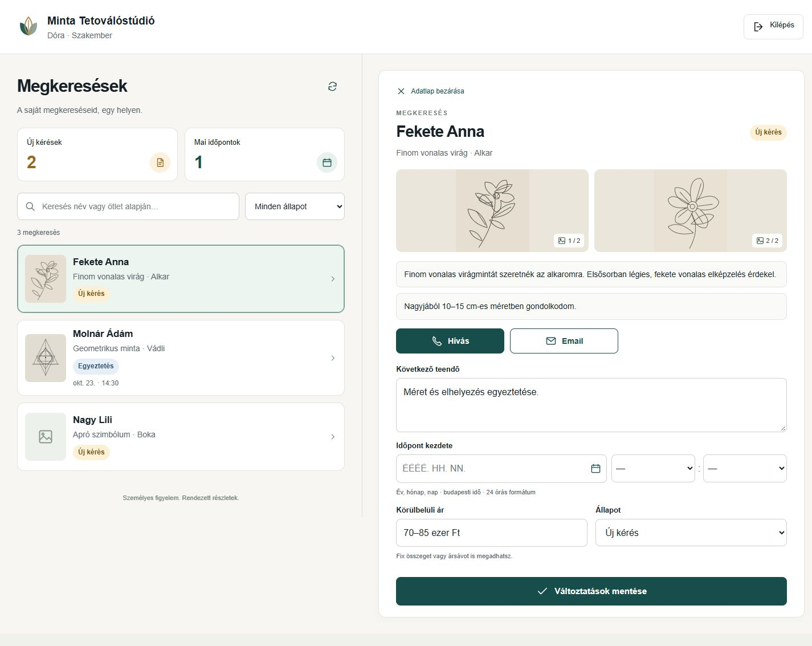Screen dimensions: 812x646
Task: Click the image counter badge 1 / 2
Action: tap(569, 241)
